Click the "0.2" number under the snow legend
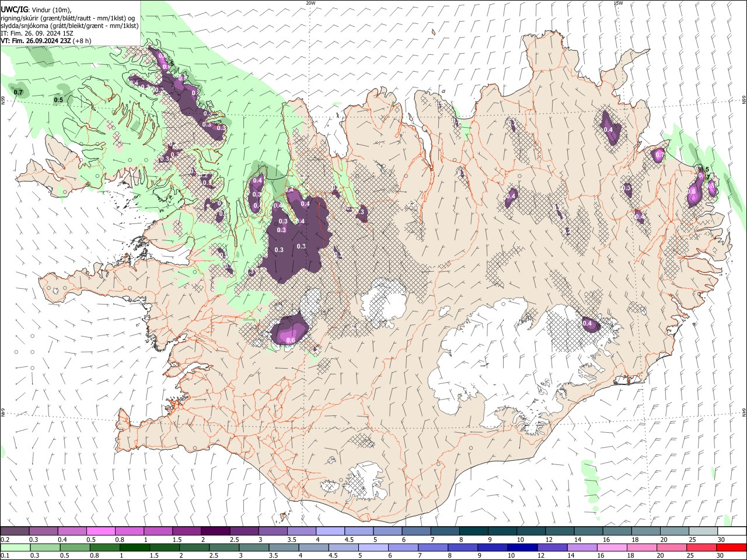The height and width of the screenshot is (560, 747). [5, 540]
